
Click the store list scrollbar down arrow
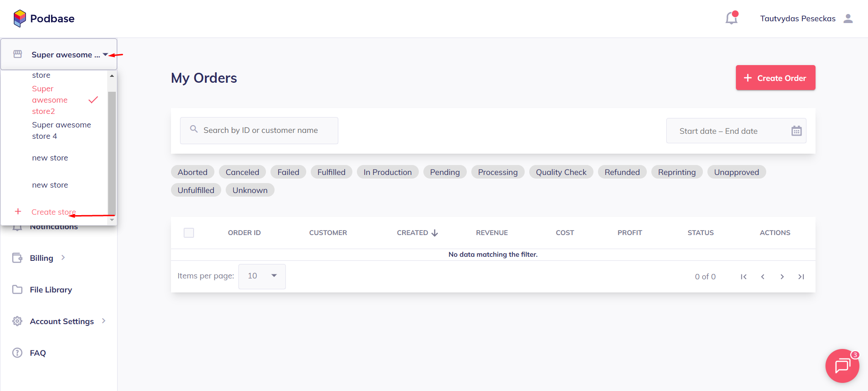tap(112, 220)
